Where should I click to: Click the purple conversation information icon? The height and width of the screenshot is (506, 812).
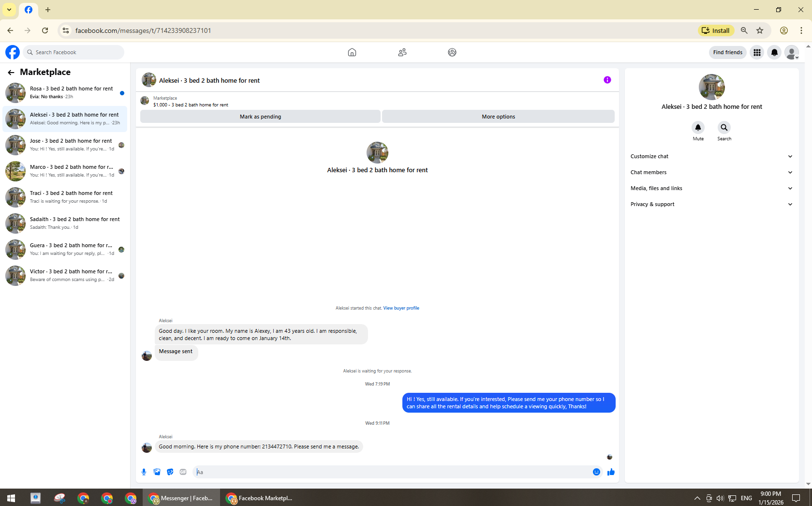[x=607, y=80]
